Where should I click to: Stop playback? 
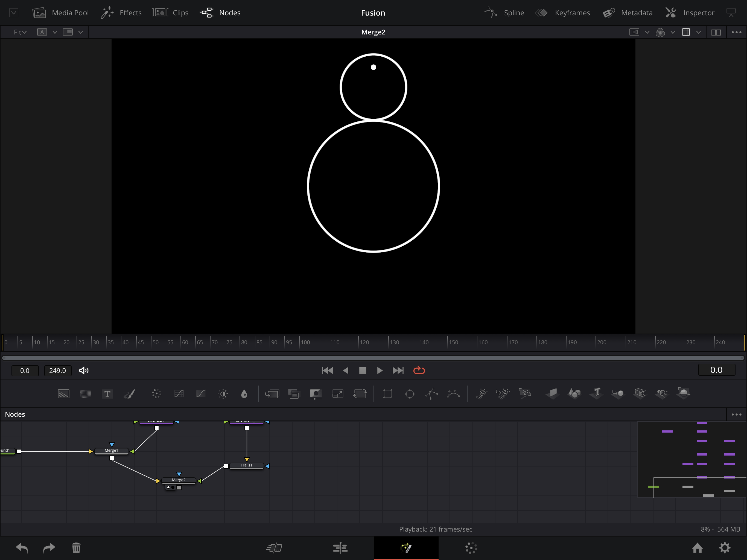coord(363,371)
